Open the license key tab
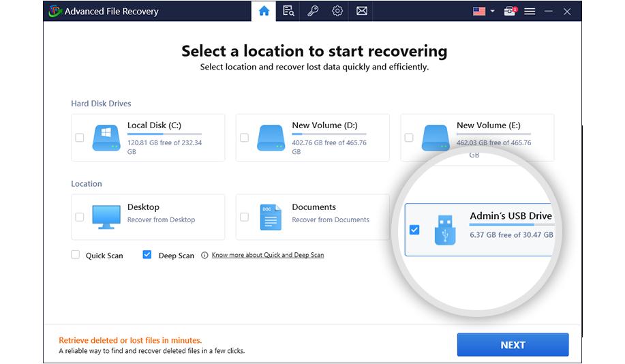This screenshot has width=625, height=364. [313, 11]
